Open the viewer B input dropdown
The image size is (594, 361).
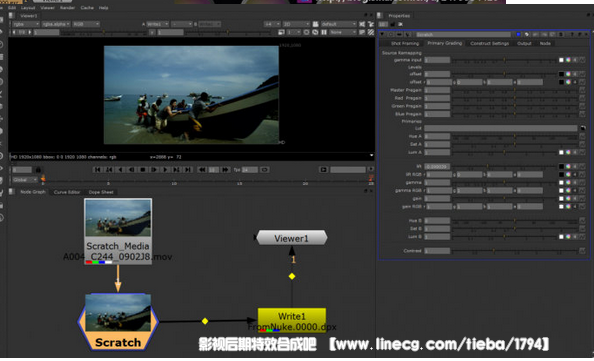click(209, 24)
